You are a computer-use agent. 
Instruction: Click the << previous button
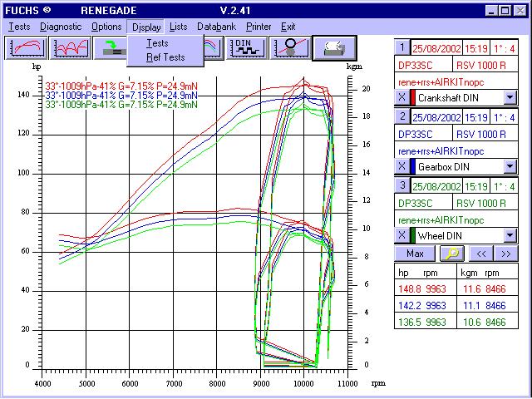pos(481,254)
